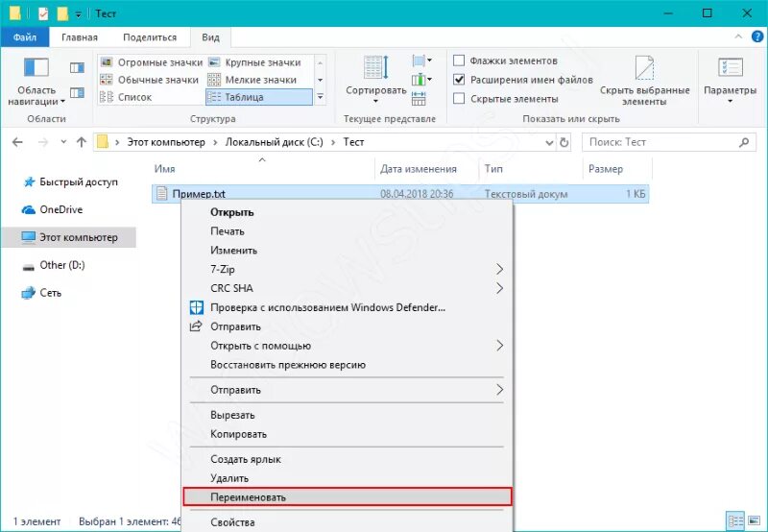The image size is (768, 532).
Task: Select Крупные значки view
Action: 254,62
